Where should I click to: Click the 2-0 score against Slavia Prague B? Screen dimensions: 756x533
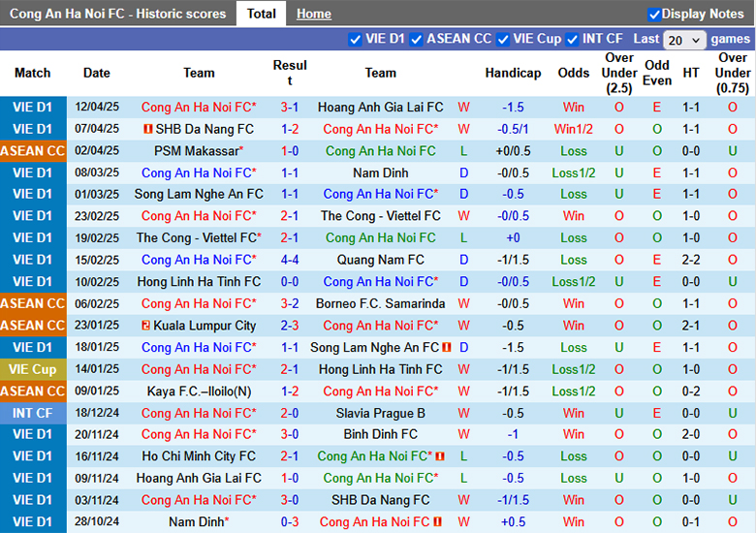[289, 413]
